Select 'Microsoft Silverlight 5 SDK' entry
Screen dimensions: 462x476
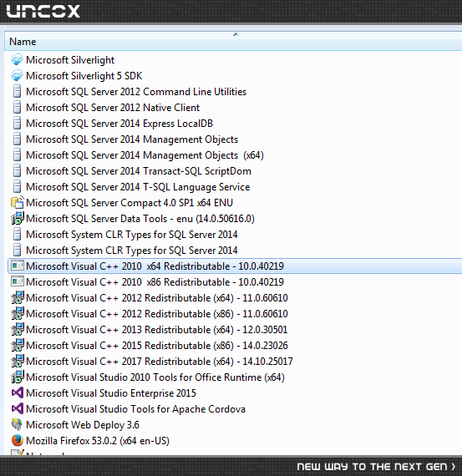click(x=84, y=76)
